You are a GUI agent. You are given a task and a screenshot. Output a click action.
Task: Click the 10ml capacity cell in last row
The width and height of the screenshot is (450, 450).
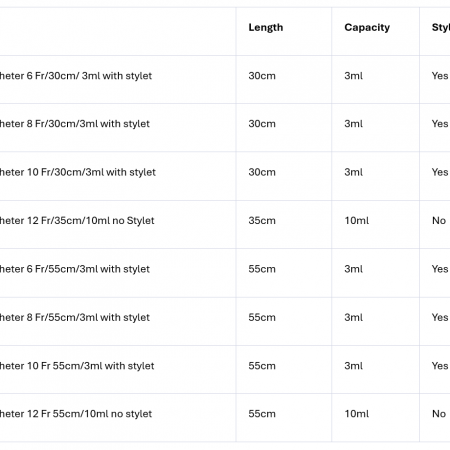(x=357, y=414)
